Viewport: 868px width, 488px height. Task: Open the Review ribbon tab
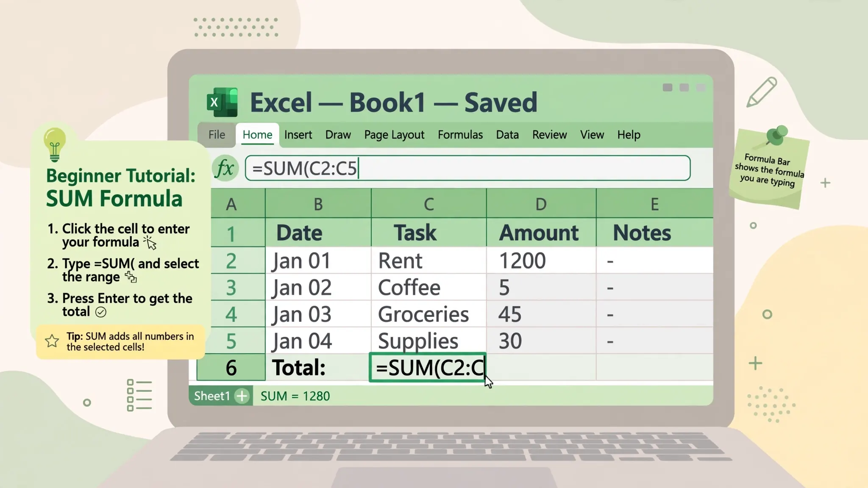click(549, 135)
